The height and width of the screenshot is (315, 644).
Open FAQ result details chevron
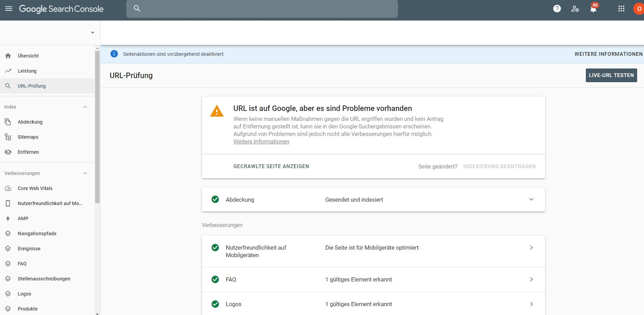[531, 279]
